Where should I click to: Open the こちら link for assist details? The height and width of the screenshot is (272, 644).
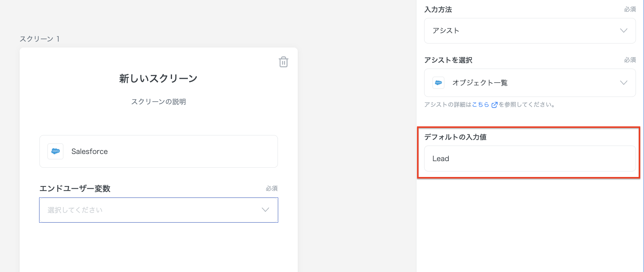point(480,105)
